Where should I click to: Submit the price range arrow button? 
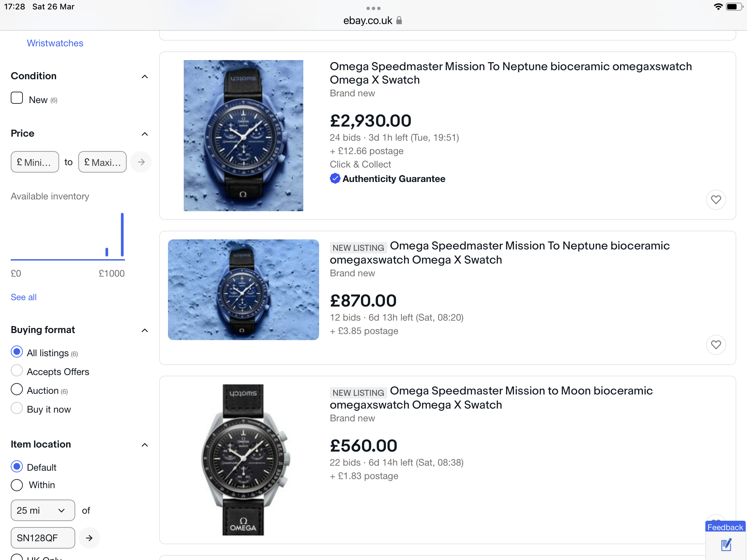tap(141, 162)
